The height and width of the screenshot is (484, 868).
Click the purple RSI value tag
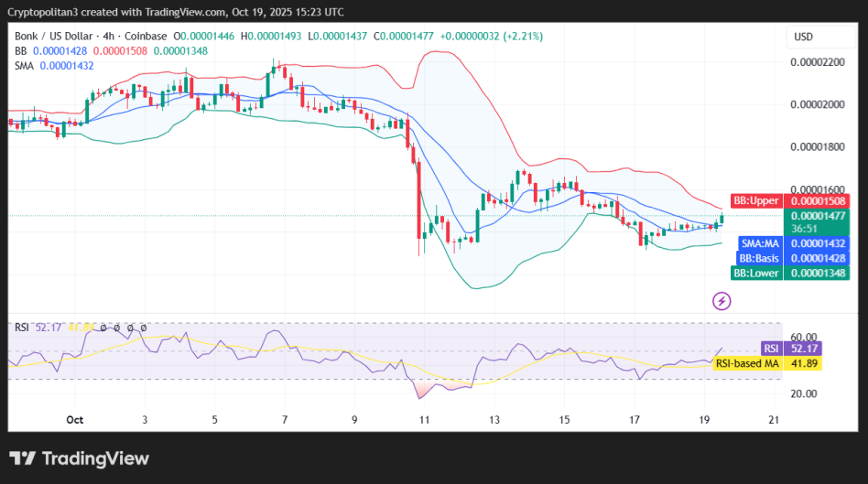[772, 349]
